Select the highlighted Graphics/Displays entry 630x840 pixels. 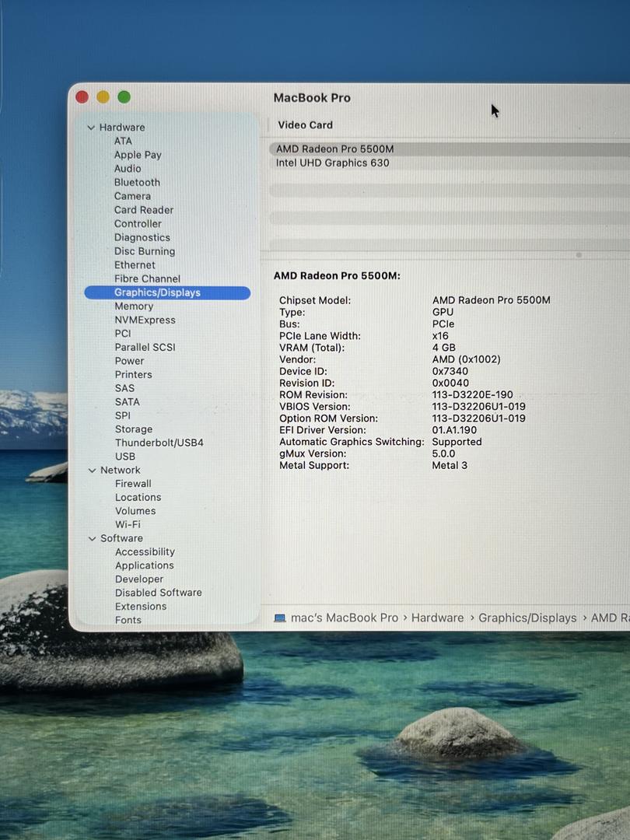(167, 292)
